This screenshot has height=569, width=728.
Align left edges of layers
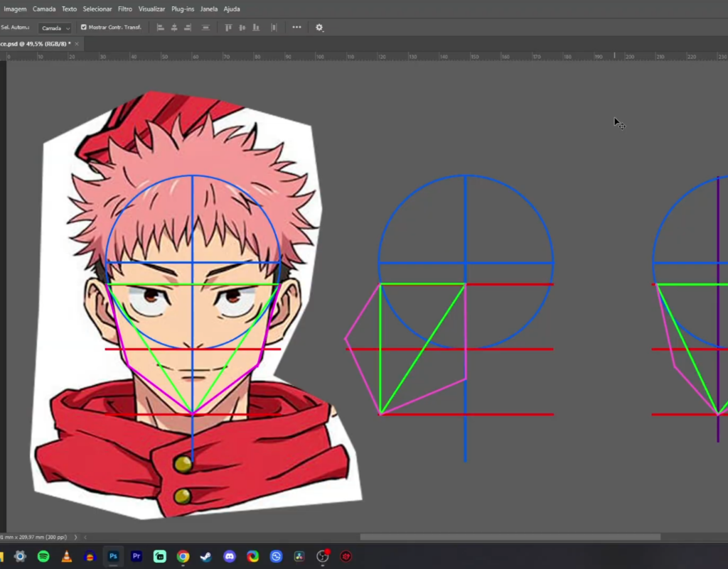(161, 28)
